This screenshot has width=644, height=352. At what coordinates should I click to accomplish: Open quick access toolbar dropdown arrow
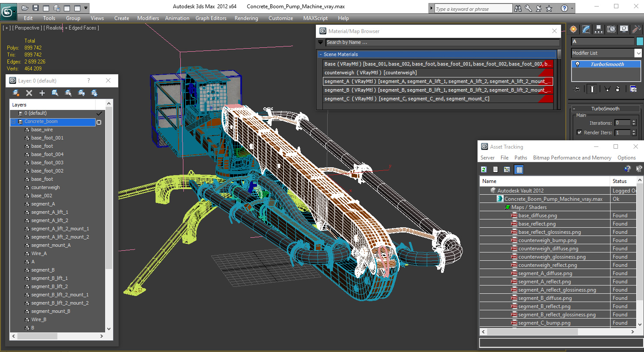[x=86, y=8]
